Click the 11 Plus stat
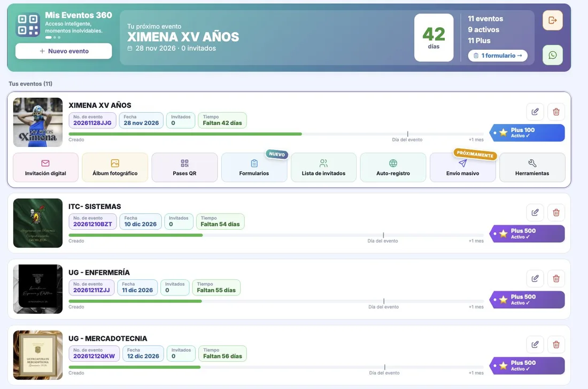 [479, 41]
